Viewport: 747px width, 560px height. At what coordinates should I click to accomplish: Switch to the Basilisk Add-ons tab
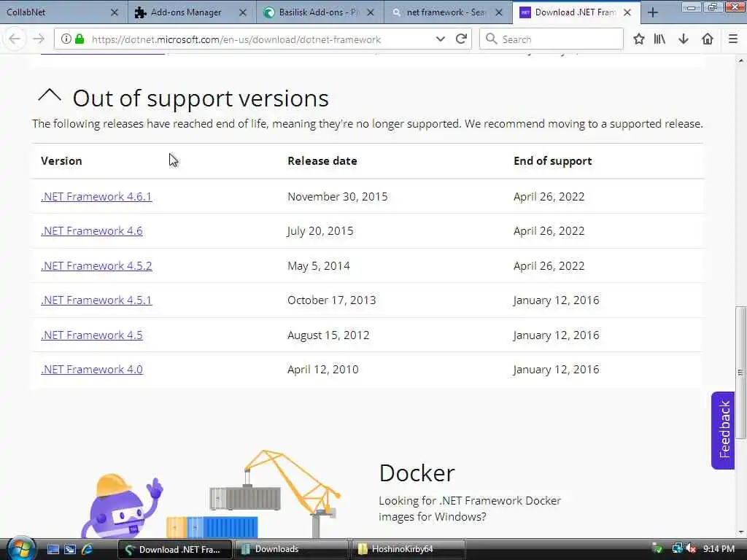click(314, 12)
